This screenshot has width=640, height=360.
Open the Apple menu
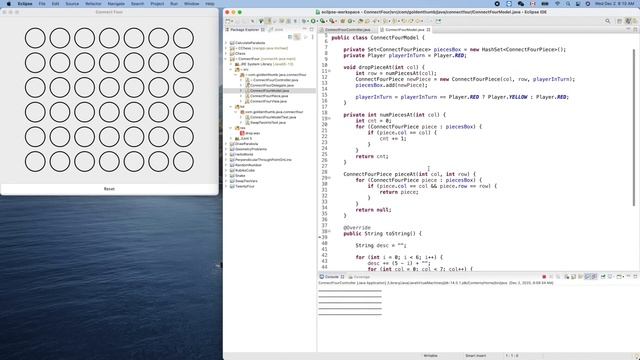tap(9, 4)
